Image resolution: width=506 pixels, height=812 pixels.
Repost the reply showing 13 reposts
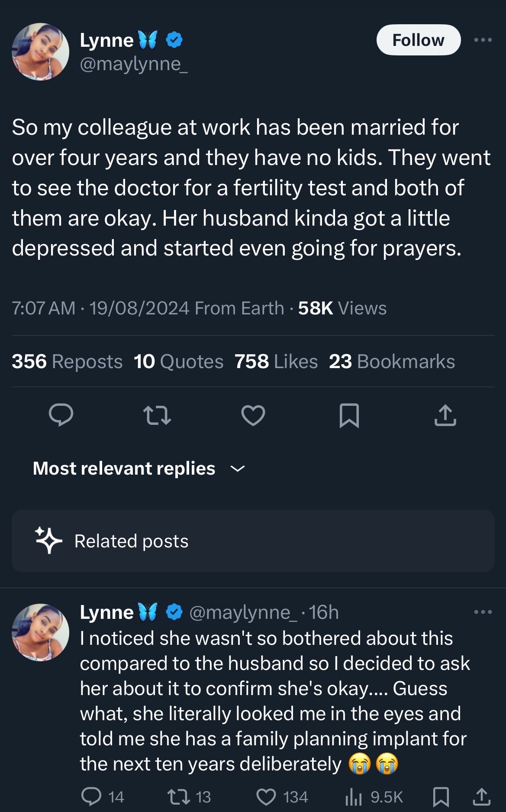coord(189,797)
